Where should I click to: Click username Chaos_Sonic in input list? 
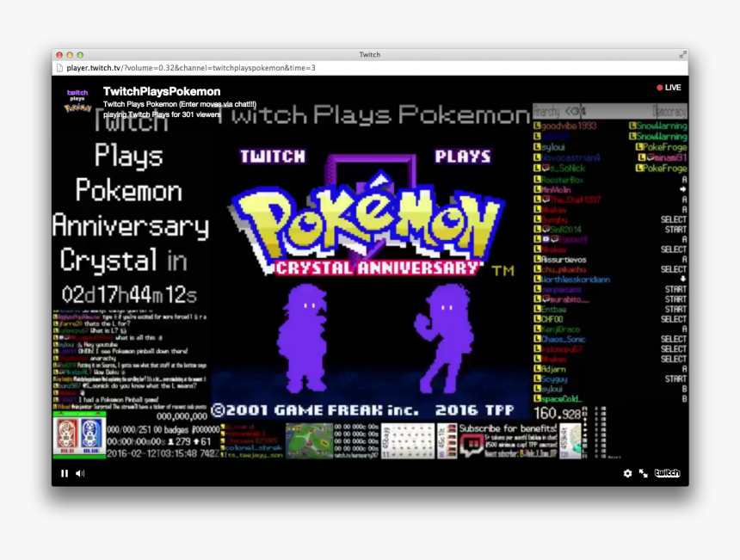point(564,339)
